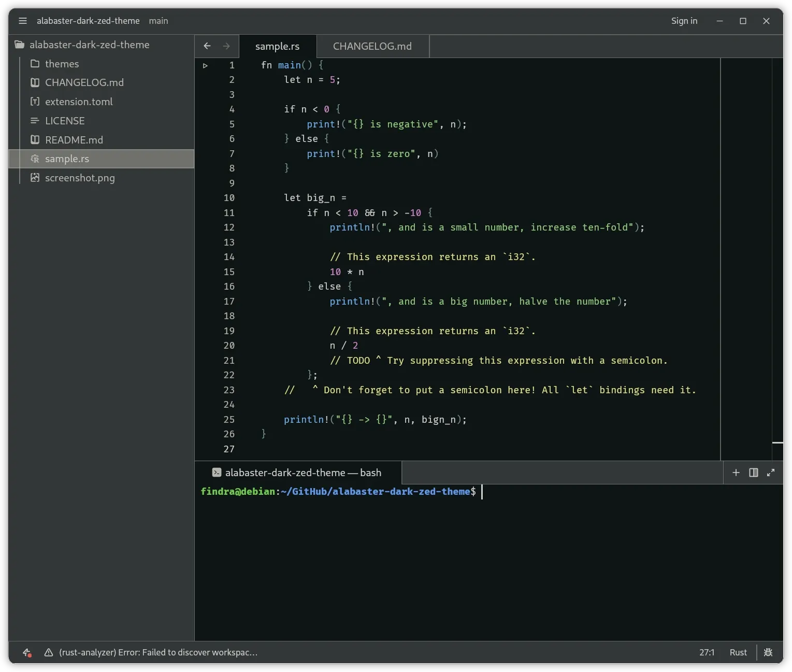Run main with gutter play icon

[x=205, y=65]
